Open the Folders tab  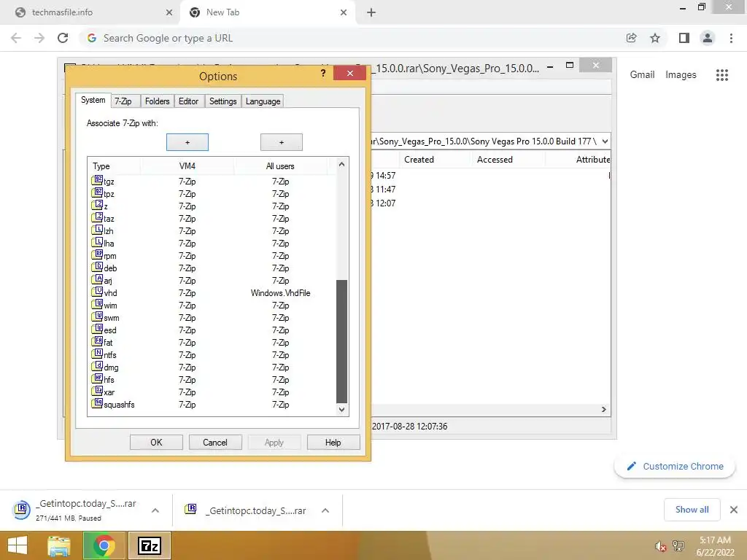(158, 101)
